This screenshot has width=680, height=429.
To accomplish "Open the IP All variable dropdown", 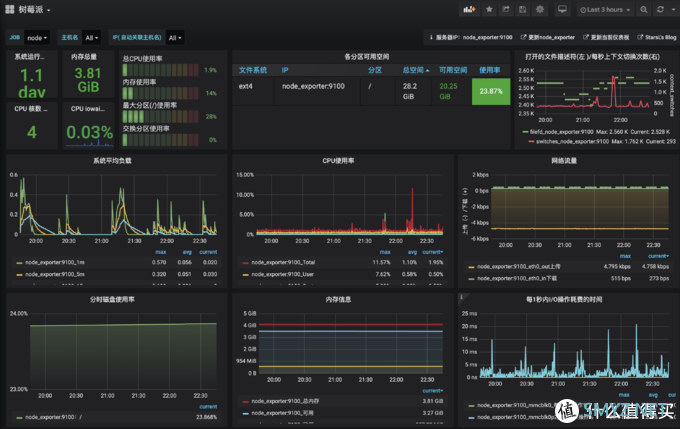I will tap(175, 38).
